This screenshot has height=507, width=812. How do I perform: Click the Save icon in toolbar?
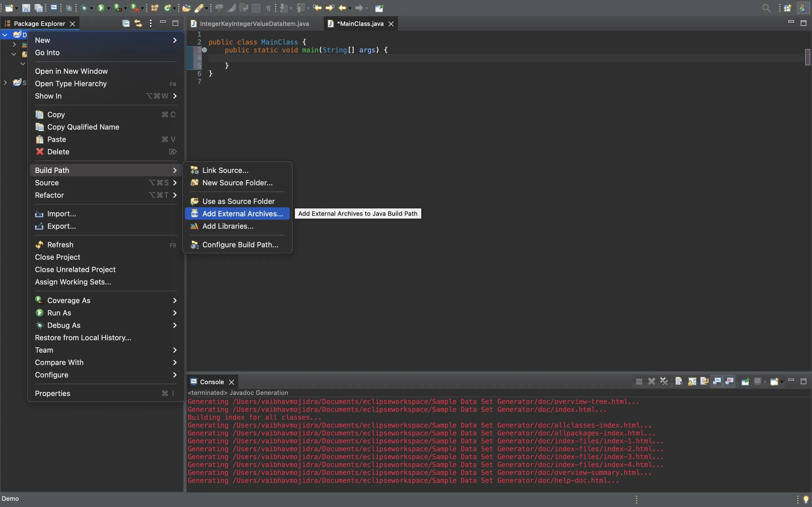pyautogui.click(x=26, y=8)
